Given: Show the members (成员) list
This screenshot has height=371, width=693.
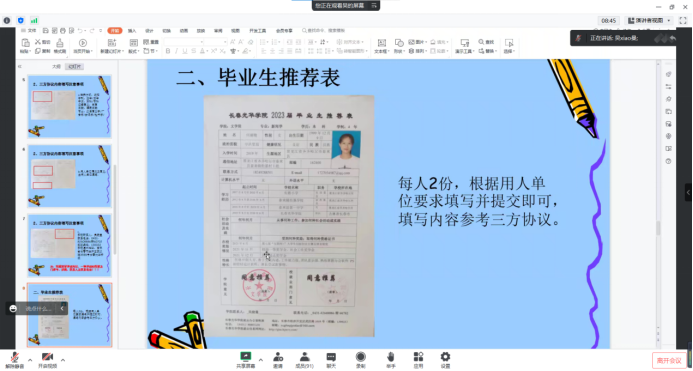Looking at the screenshot, I should (305, 360).
